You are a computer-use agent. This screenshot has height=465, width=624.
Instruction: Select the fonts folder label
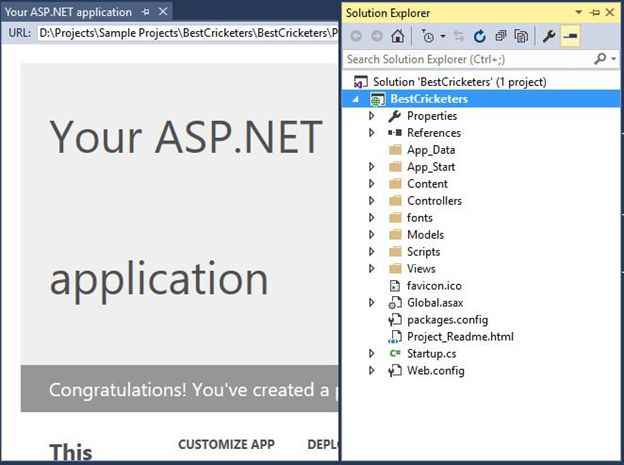420,218
